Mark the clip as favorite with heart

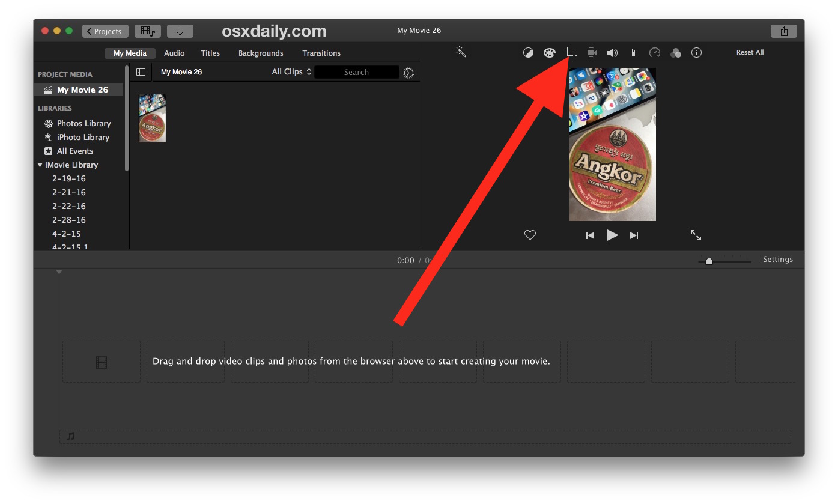pos(530,235)
